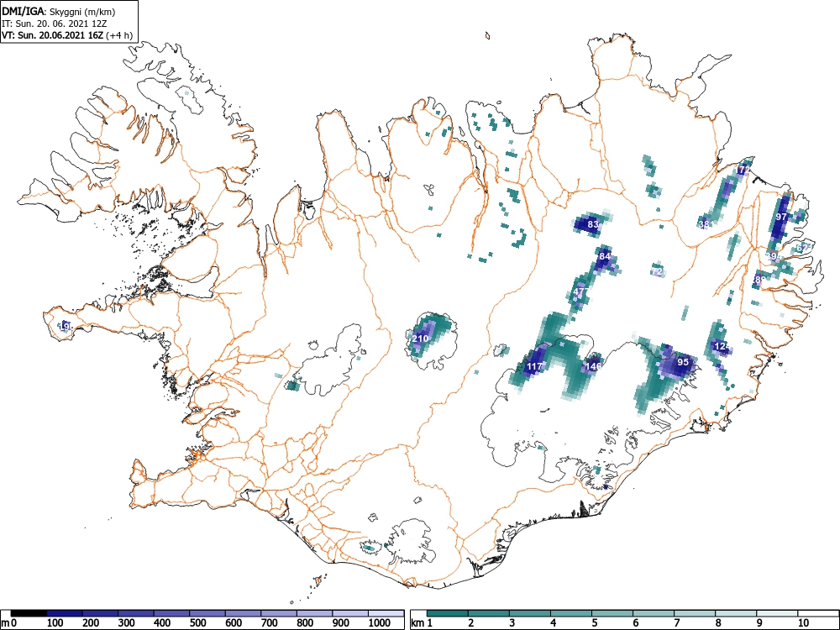This screenshot has height=630, width=840.
Task: Click the 83 visibility value on the map
Action: pyautogui.click(x=593, y=224)
